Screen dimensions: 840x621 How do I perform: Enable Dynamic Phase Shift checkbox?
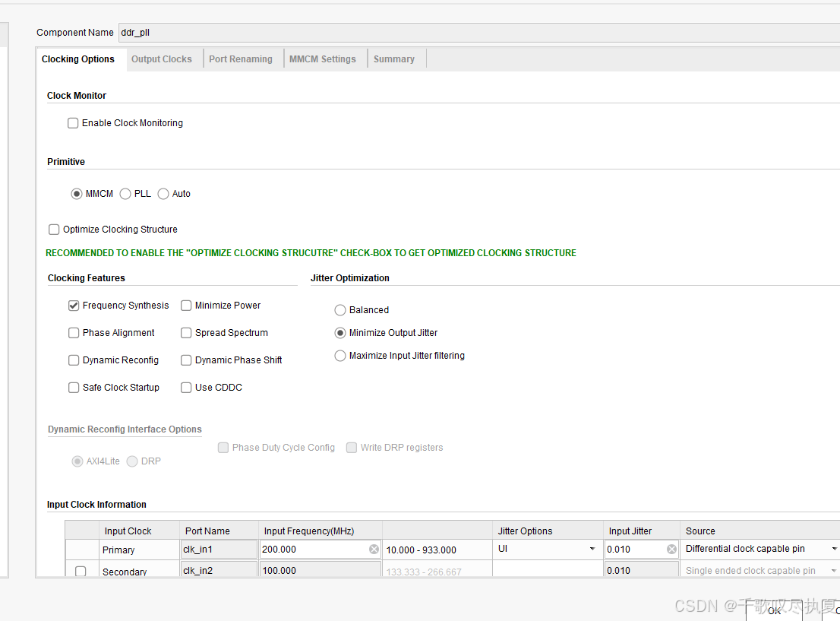[186, 360]
